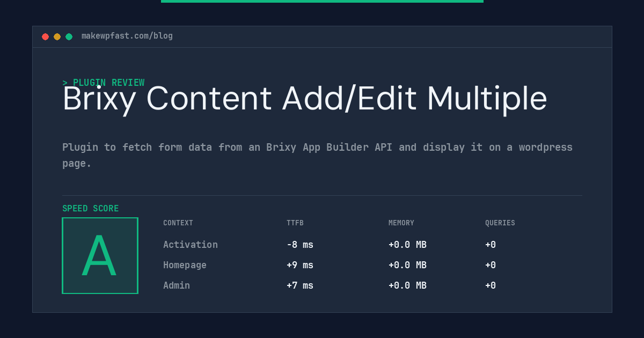The image size is (644, 338).
Task: Click the green window dot
Action: click(x=69, y=36)
